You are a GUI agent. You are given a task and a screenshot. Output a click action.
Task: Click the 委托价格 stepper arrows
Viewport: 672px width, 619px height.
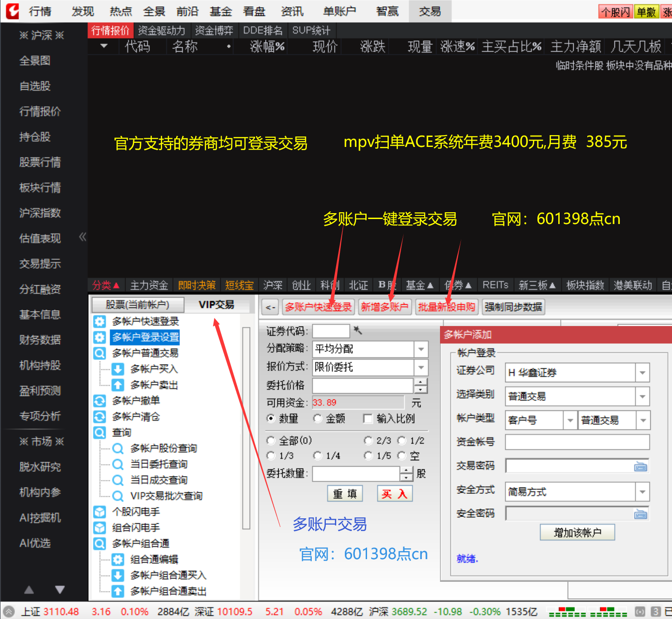point(421,386)
